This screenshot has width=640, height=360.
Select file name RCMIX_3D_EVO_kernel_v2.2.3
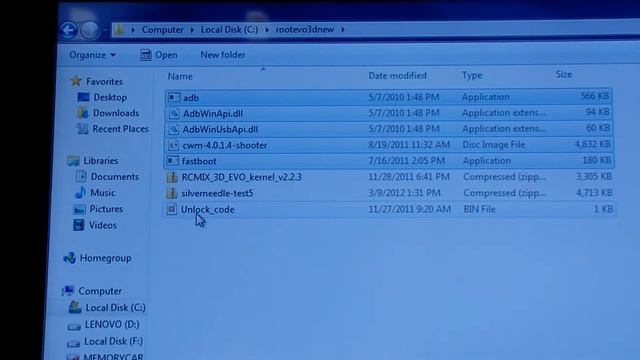(x=242, y=177)
